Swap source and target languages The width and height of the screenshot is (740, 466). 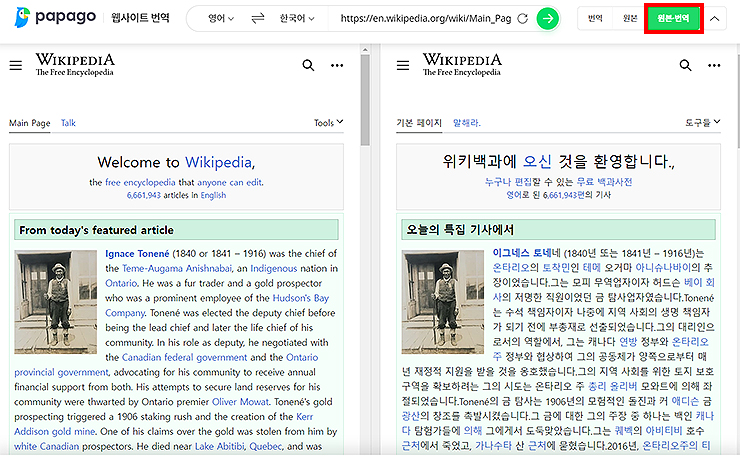[258, 18]
